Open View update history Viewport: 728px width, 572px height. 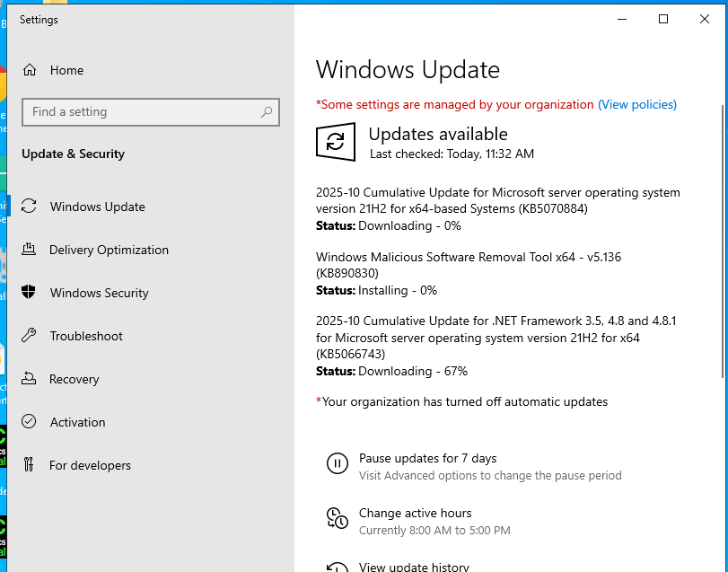(414, 566)
